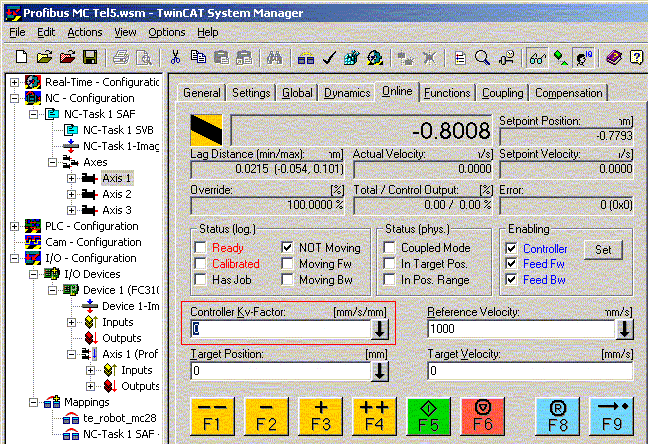Collapse the NC-Task 1 SAF node
Image resolution: width=648 pixels, height=444 pixels.
[33, 114]
